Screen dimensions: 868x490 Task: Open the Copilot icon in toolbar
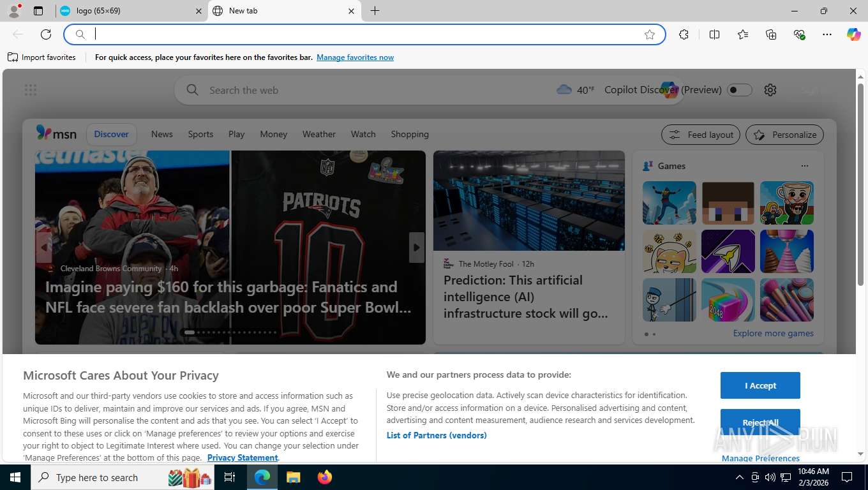[853, 34]
